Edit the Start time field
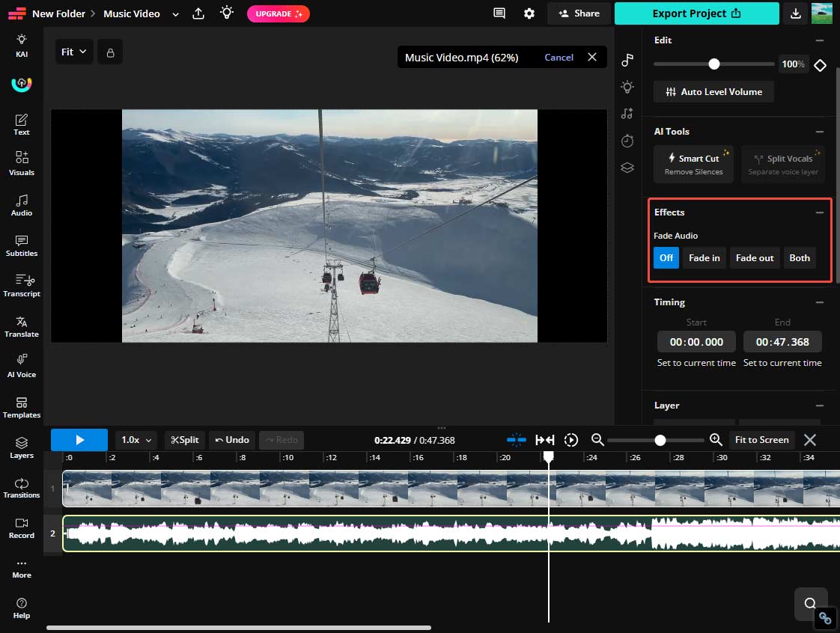 pyautogui.click(x=696, y=342)
